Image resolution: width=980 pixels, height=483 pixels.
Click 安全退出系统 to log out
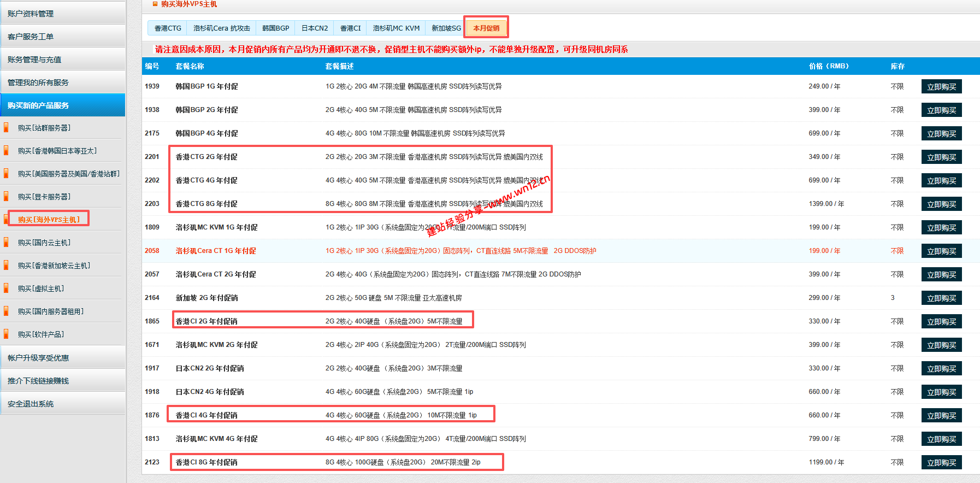[63, 403]
